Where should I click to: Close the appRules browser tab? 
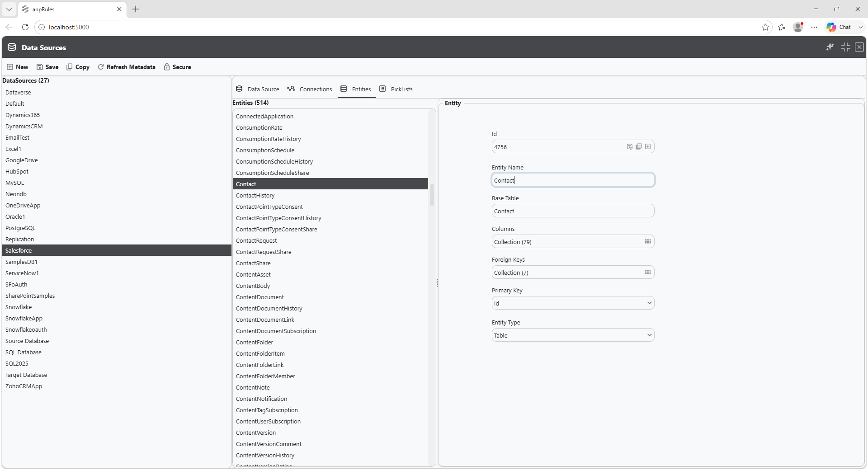[x=119, y=9]
